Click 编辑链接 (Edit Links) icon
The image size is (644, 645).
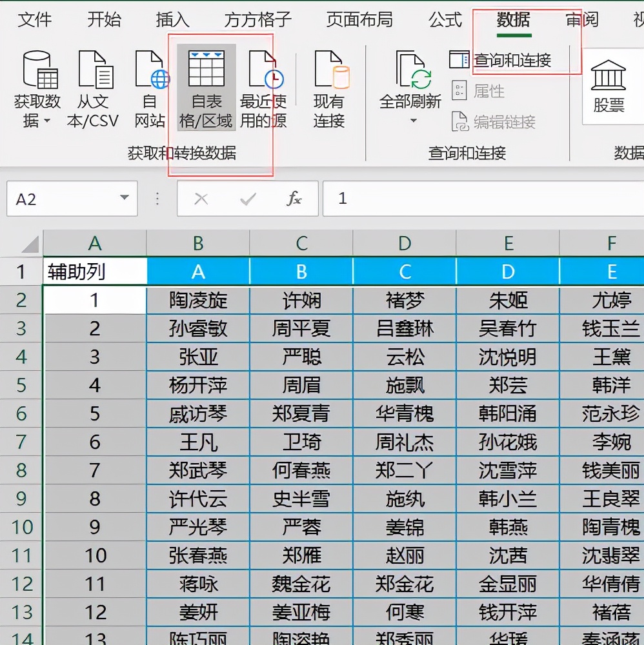[x=459, y=121]
